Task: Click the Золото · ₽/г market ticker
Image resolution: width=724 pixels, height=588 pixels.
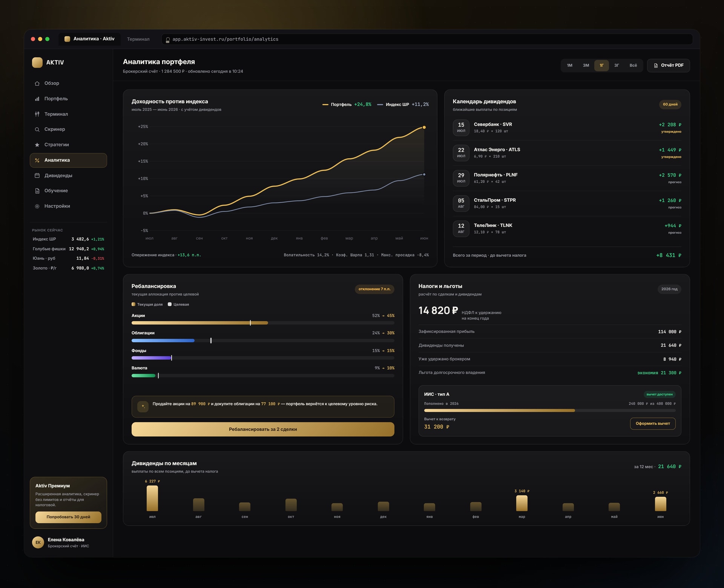Action: (68, 268)
